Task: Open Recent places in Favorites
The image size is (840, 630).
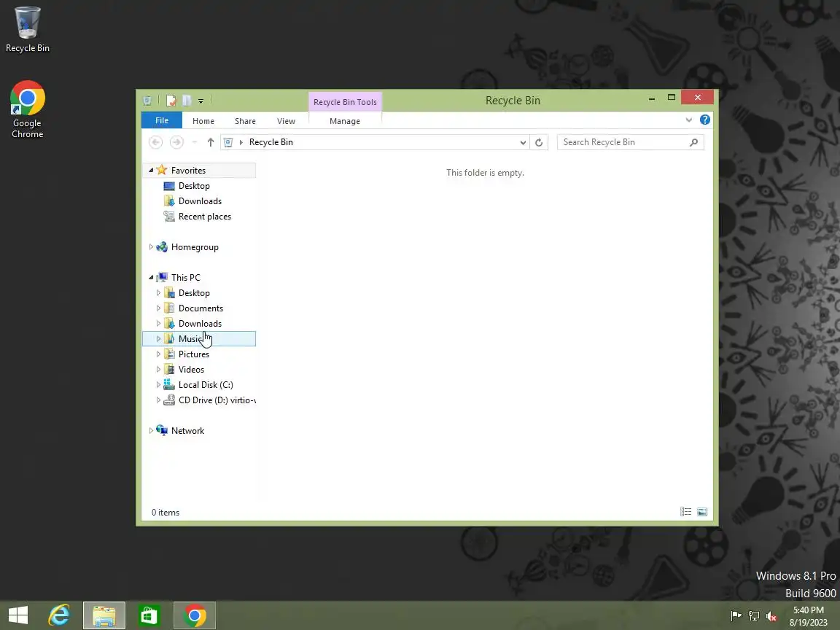Action: pos(205,217)
